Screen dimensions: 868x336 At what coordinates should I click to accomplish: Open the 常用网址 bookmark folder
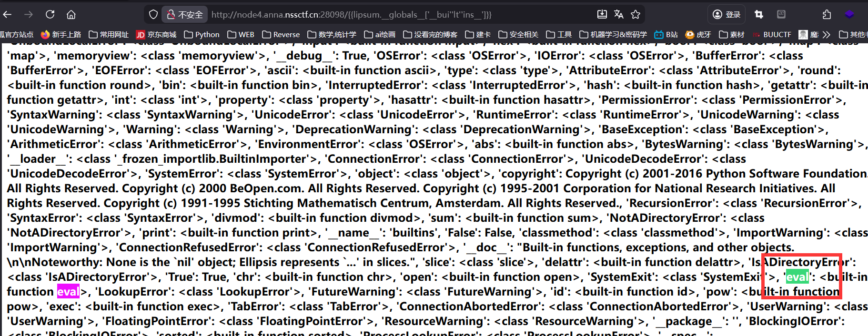pyautogui.click(x=109, y=35)
